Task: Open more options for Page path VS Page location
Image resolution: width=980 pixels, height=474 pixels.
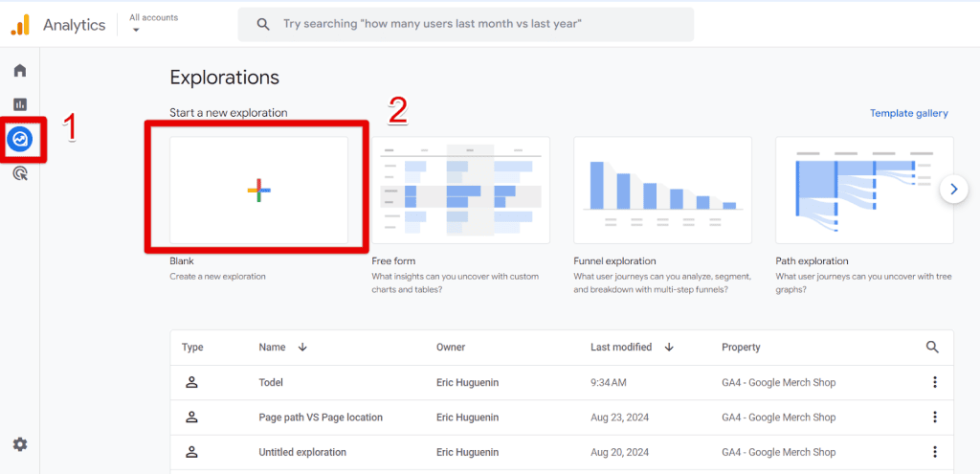Action: click(934, 418)
